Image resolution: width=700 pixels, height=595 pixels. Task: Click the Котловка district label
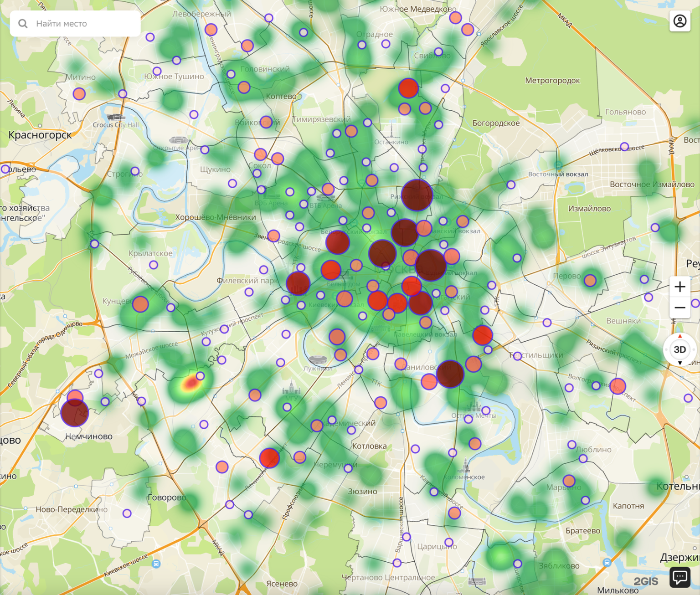point(369,446)
